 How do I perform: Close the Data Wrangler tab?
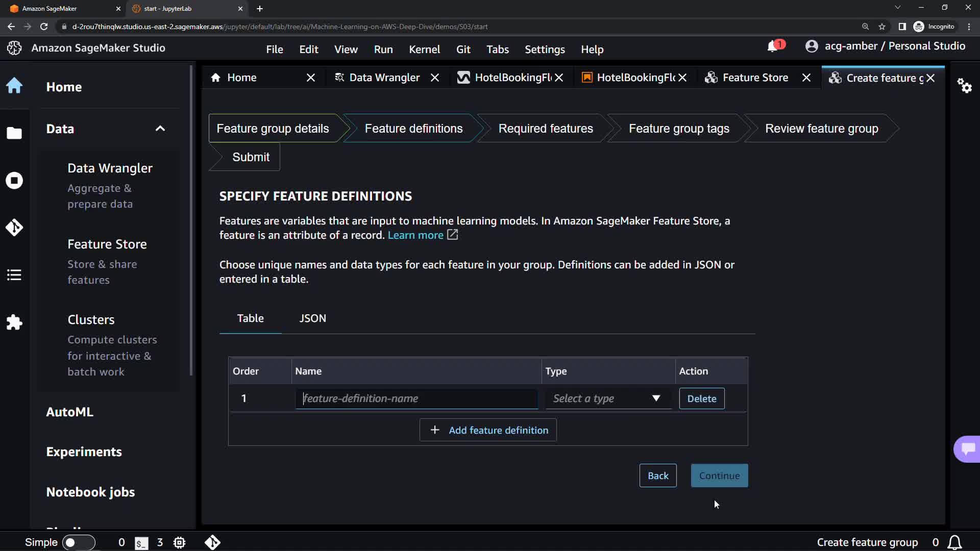tap(435, 78)
